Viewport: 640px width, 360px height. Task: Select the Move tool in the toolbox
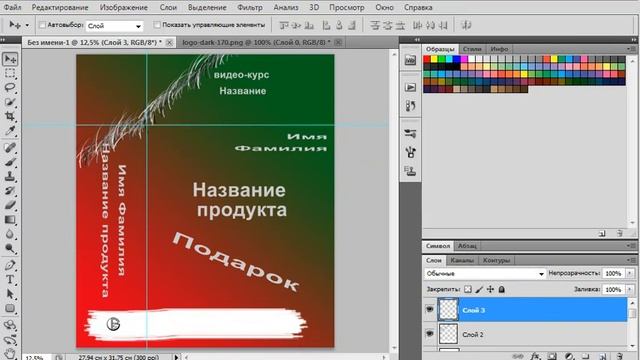(x=10, y=59)
